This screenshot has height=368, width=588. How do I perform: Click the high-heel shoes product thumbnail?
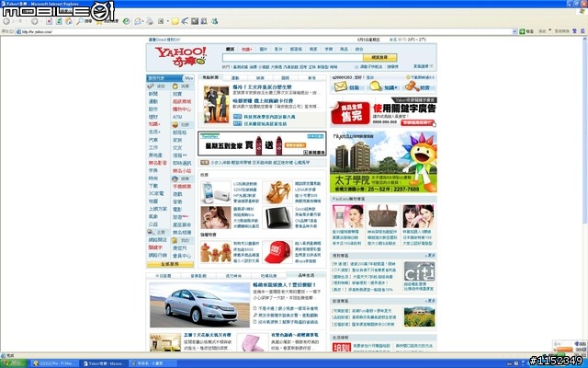[x=277, y=192]
